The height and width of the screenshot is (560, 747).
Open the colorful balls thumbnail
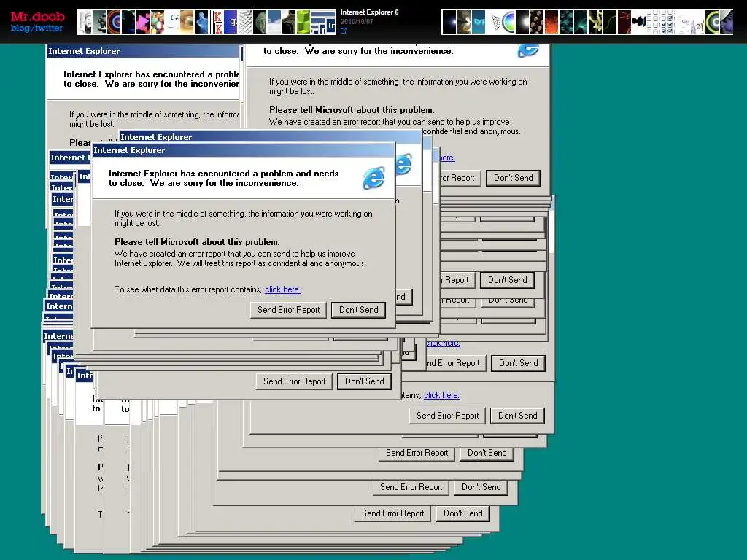(158, 22)
